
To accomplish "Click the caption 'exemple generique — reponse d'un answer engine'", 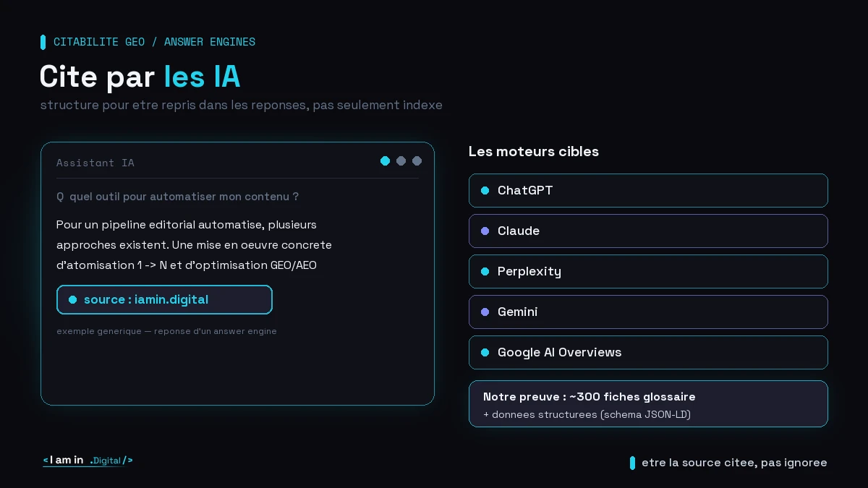I will click(x=166, y=331).
